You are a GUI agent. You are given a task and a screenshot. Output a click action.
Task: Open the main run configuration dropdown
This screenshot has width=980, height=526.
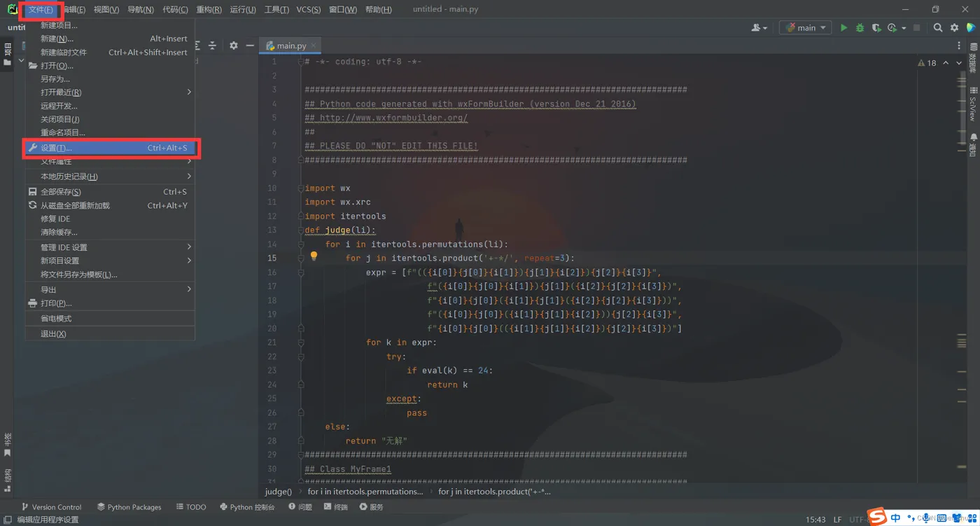coord(806,28)
